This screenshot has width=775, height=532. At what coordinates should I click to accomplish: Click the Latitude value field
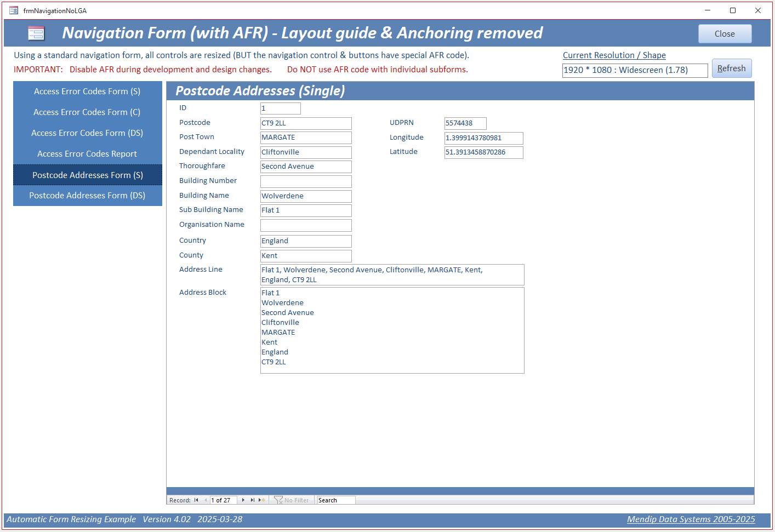(x=484, y=152)
